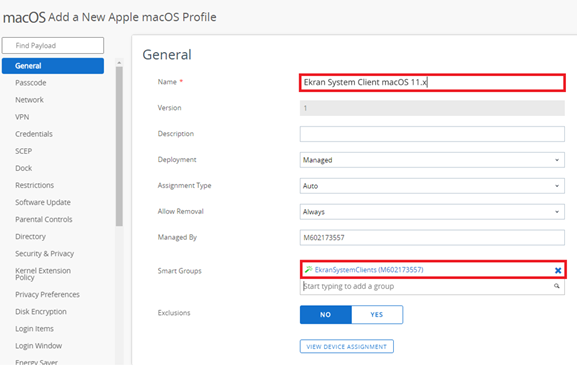Open the Security & Privacy payload
Image resolution: width=577 pixels, height=366 pixels.
click(x=45, y=253)
